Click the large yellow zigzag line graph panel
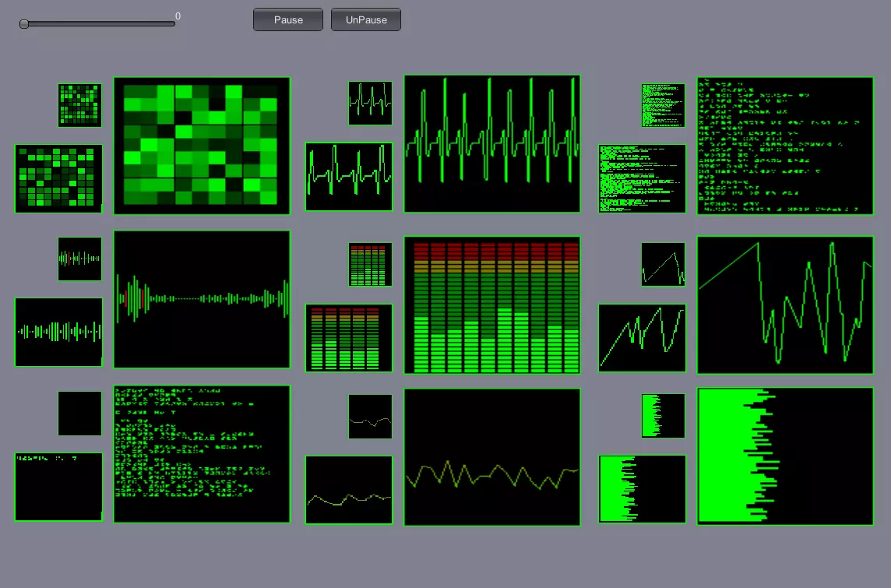The width and height of the screenshot is (891, 588). [x=492, y=457]
